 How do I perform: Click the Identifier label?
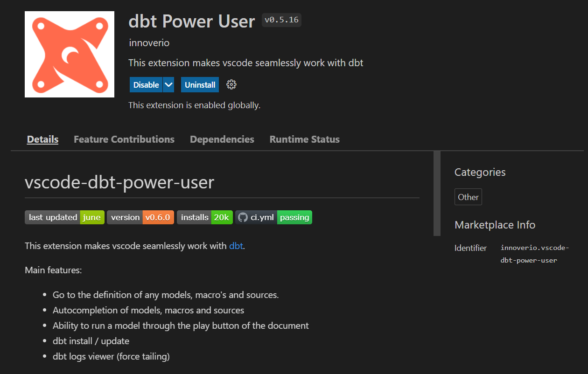click(470, 248)
